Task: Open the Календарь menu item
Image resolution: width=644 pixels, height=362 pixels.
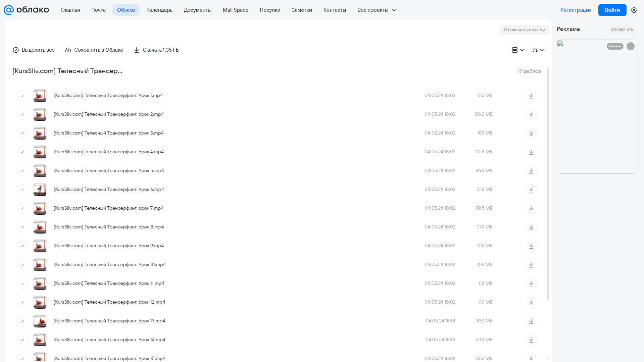Action: pyautogui.click(x=159, y=10)
